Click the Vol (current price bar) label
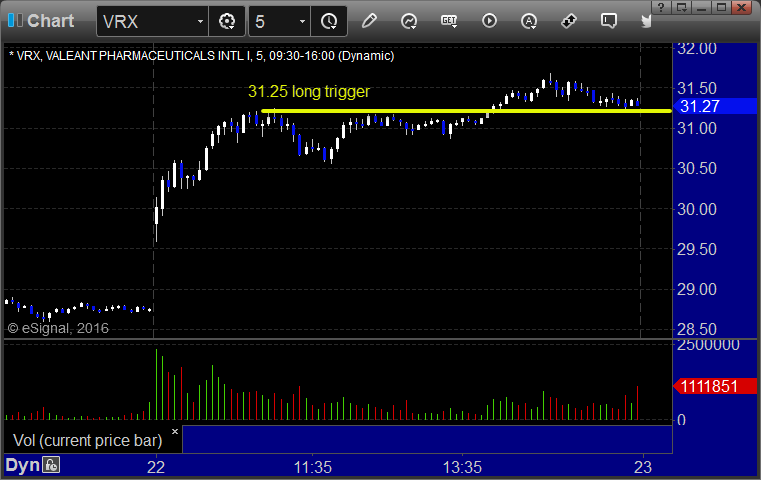Screen dimensions: 761x480 [x=87, y=440]
